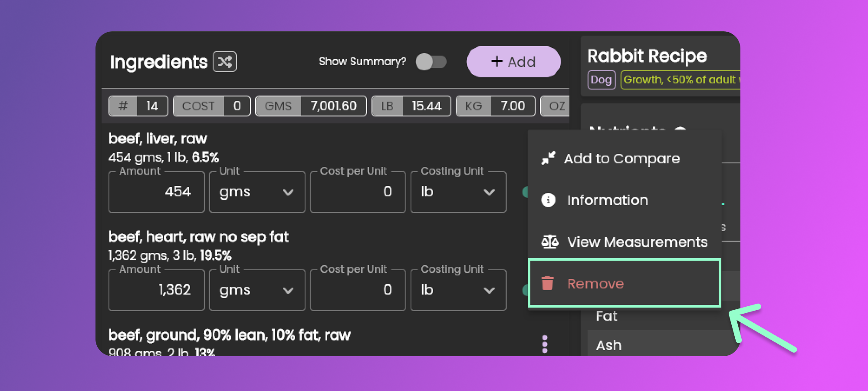Select Add to Compare menu option

(x=621, y=159)
